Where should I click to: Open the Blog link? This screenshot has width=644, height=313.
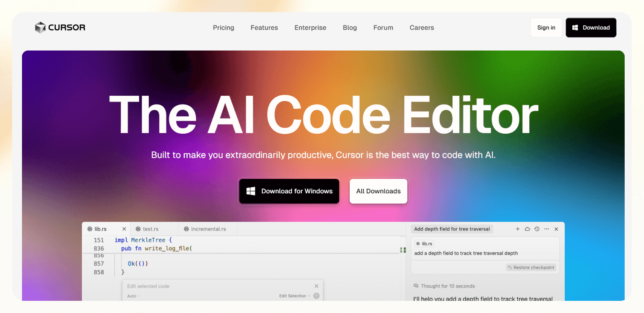(x=350, y=28)
